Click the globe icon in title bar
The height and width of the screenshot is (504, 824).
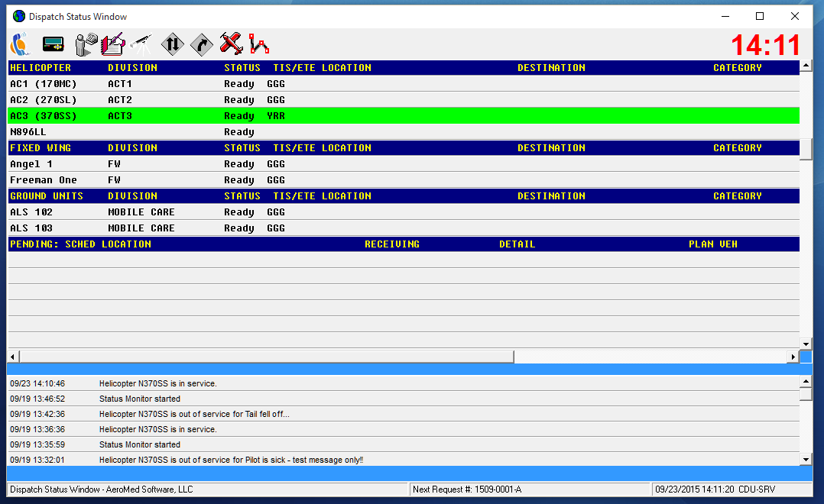click(19, 16)
